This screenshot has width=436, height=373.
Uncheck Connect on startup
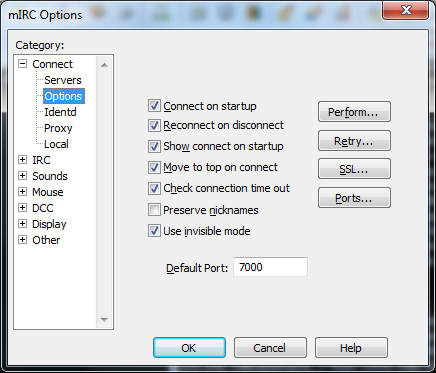click(154, 106)
